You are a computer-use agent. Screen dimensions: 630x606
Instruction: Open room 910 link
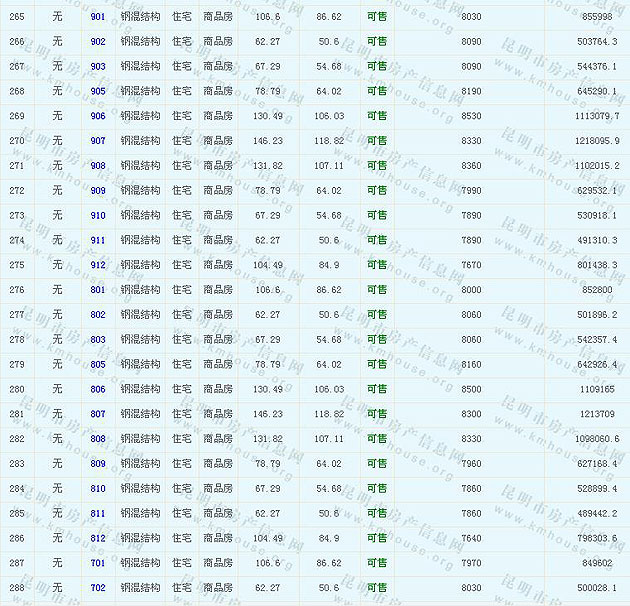(97, 215)
